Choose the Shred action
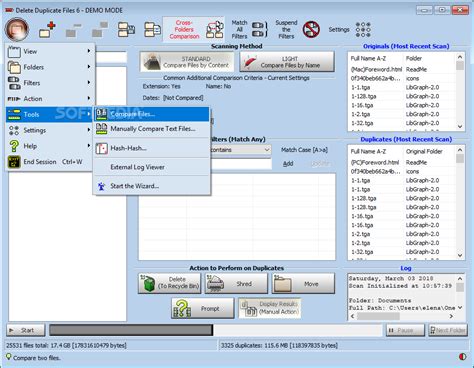 pos(236,283)
